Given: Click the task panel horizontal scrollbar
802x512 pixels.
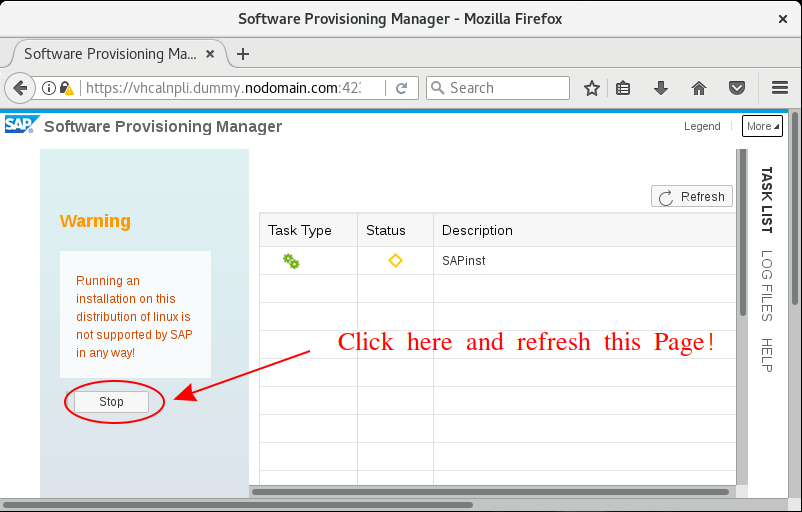Looking at the screenshot, I should [x=490, y=492].
